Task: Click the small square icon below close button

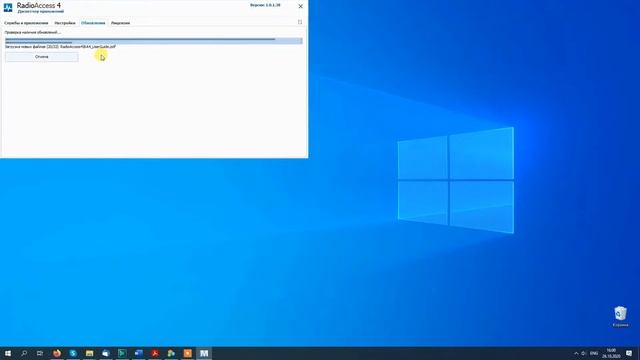Action: point(300,22)
